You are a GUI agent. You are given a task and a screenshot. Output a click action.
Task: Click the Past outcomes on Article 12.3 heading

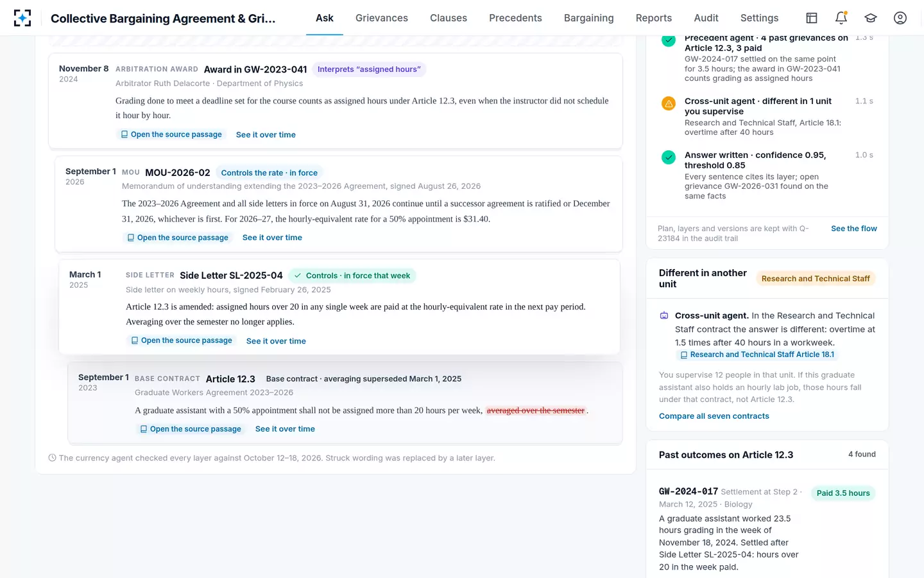pos(726,455)
